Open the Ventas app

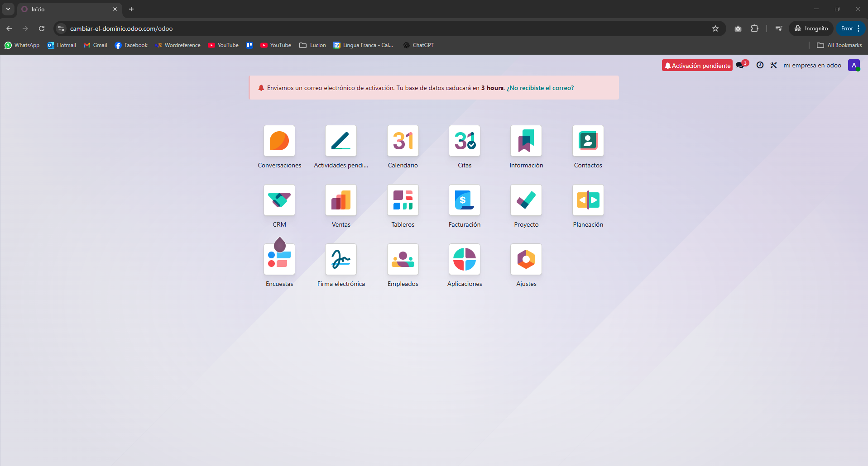[341, 200]
